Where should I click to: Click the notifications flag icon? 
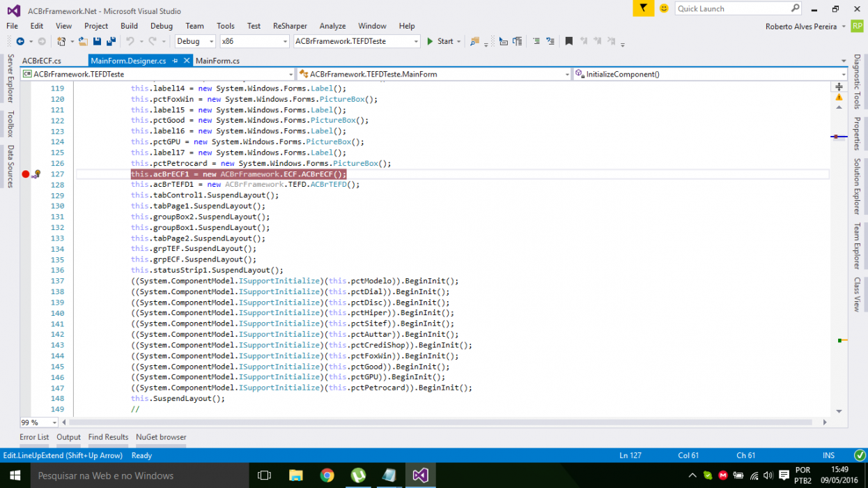click(x=643, y=8)
